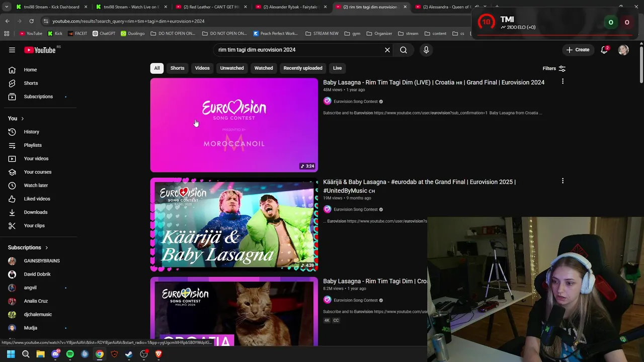Click the browser back arrow
This screenshot has width=644, height=362.
click(7, 21)
